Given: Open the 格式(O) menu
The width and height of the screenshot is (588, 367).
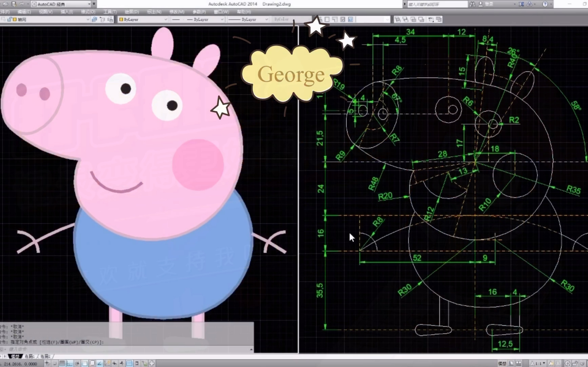Looking at the screenshot, I should [88, 12].
